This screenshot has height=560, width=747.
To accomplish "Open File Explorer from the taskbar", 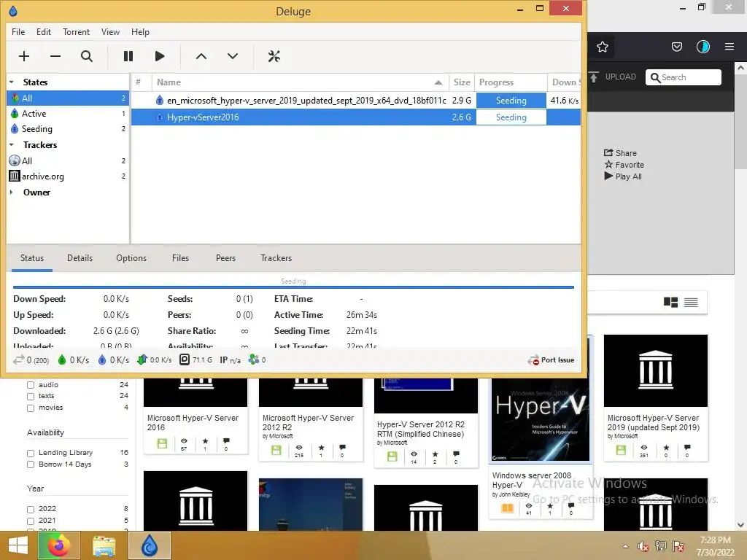I will click(x=104, y=545).
